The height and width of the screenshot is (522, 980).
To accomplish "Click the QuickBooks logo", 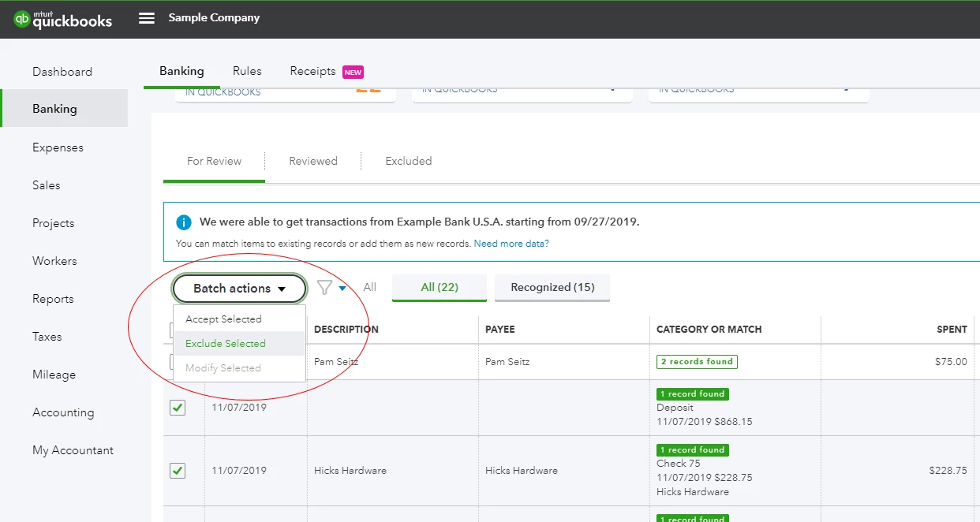I will [x=63, y=19].
